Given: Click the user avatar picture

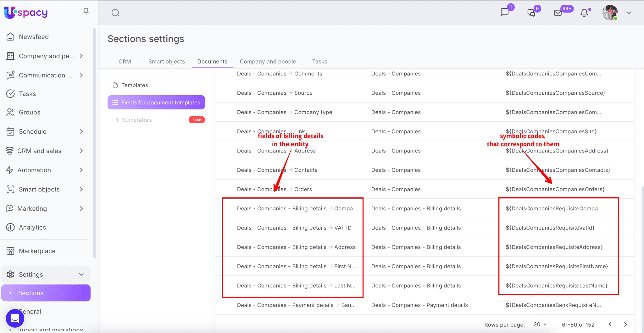Looking at the screenshot, I should 610,13.
